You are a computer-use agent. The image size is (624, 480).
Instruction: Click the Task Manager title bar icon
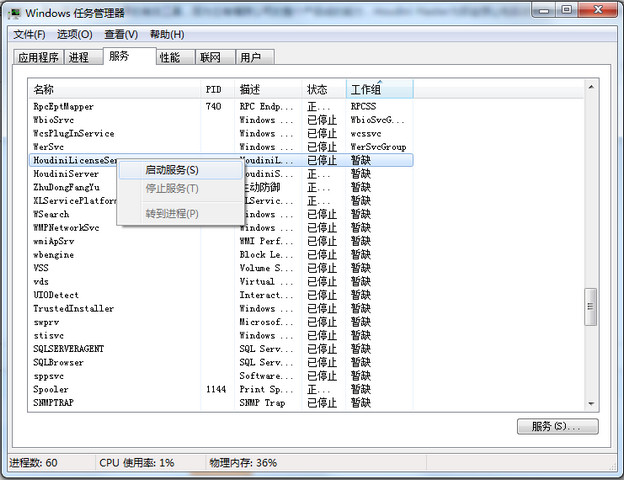(x=14, y=13)
